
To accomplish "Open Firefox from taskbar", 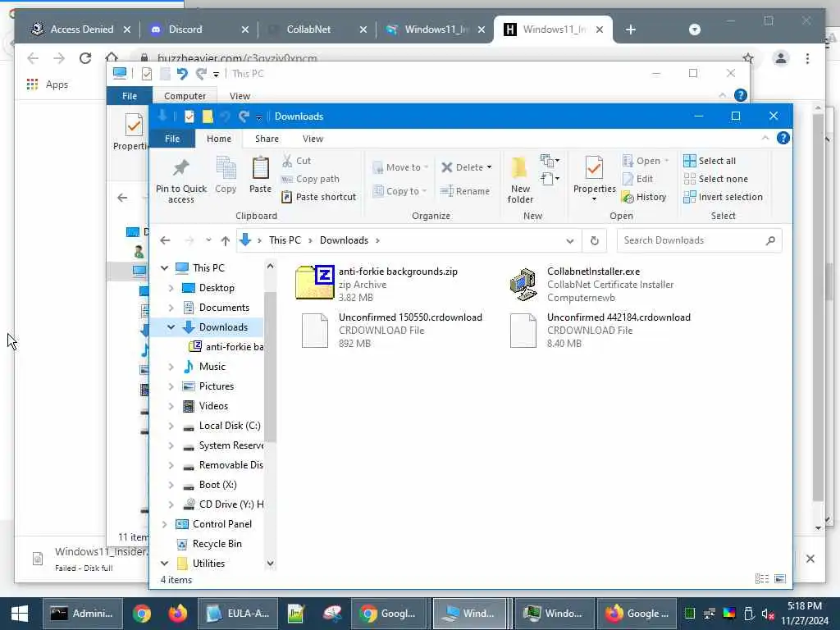I will (178, 614).
